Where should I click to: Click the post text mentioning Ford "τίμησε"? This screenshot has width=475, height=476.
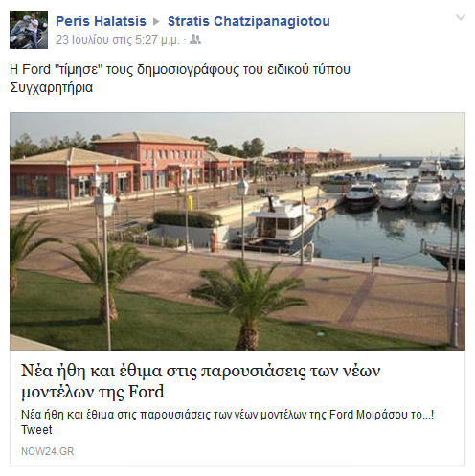(x=180, y=69)
